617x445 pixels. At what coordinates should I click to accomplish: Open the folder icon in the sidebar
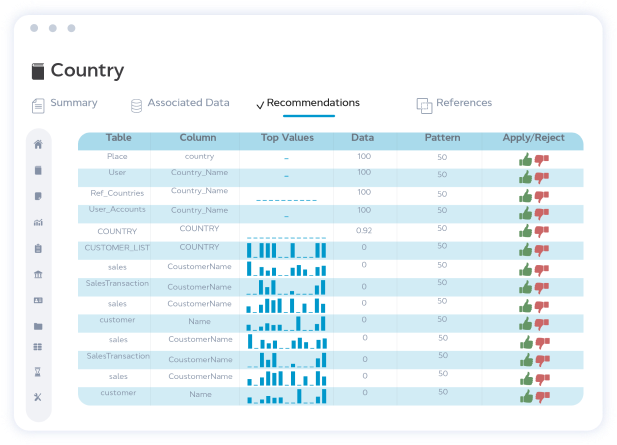click(x=38, y=326)
